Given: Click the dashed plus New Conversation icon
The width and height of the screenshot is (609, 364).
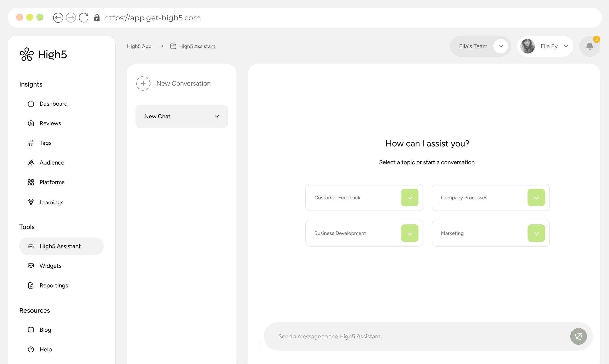Looking at the screenshot, I should click(x=143, y=83).
